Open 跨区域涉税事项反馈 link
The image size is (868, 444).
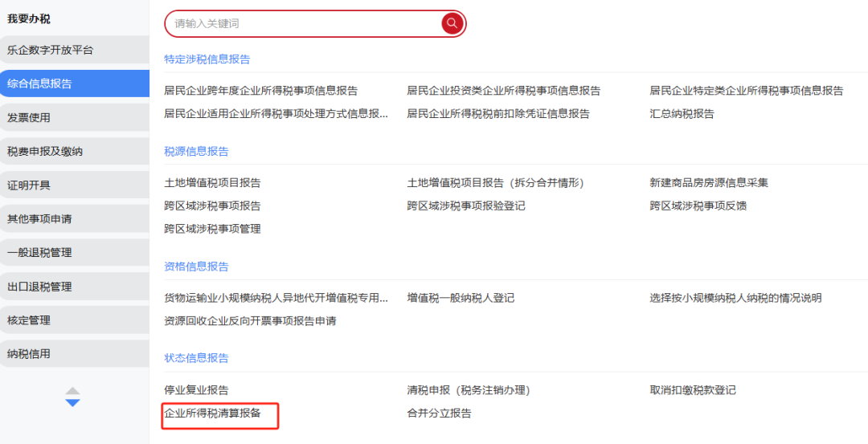click(x=698, y=206)
